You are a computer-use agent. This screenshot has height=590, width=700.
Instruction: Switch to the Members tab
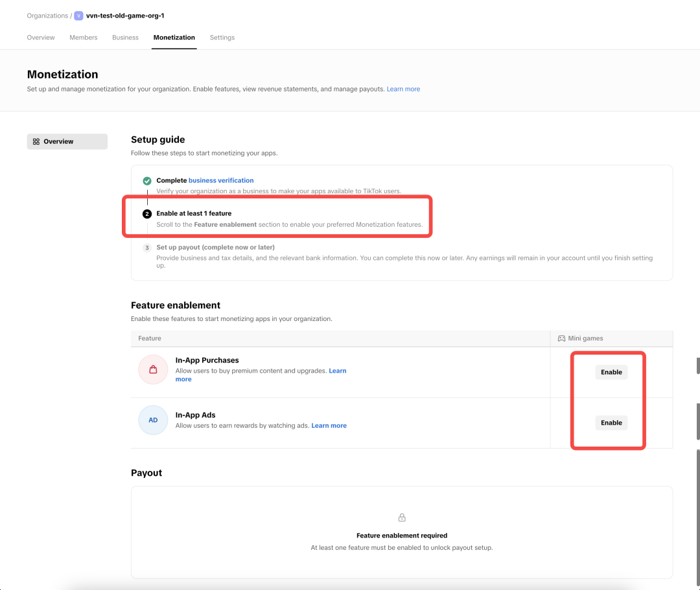pyautogui.click(x=84, y=38)
